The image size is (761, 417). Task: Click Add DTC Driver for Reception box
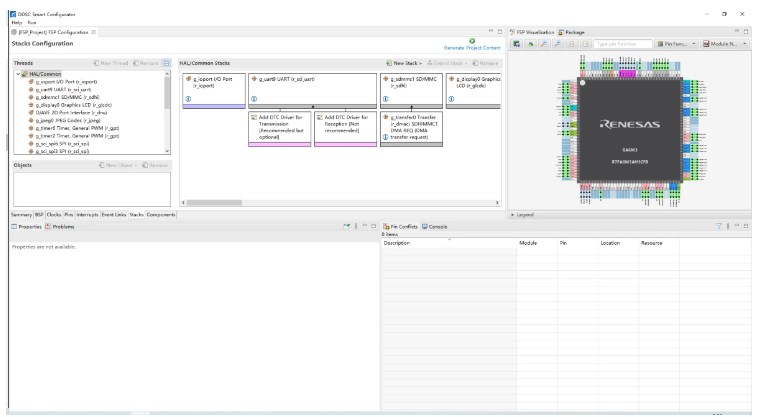346,129
